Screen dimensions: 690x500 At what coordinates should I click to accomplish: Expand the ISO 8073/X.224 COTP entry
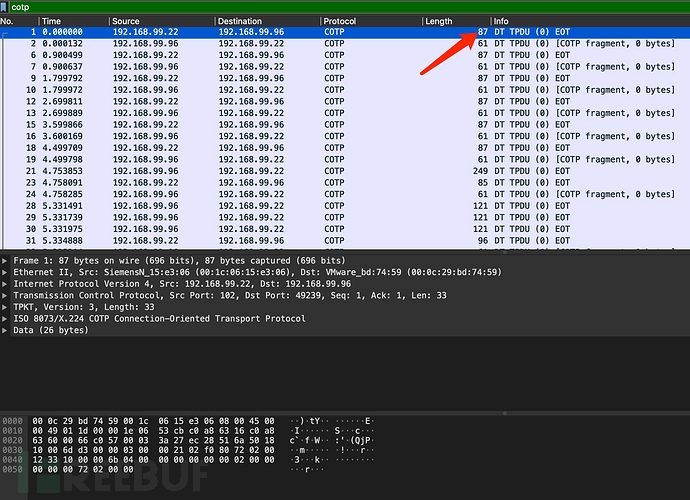coord(6,319)
